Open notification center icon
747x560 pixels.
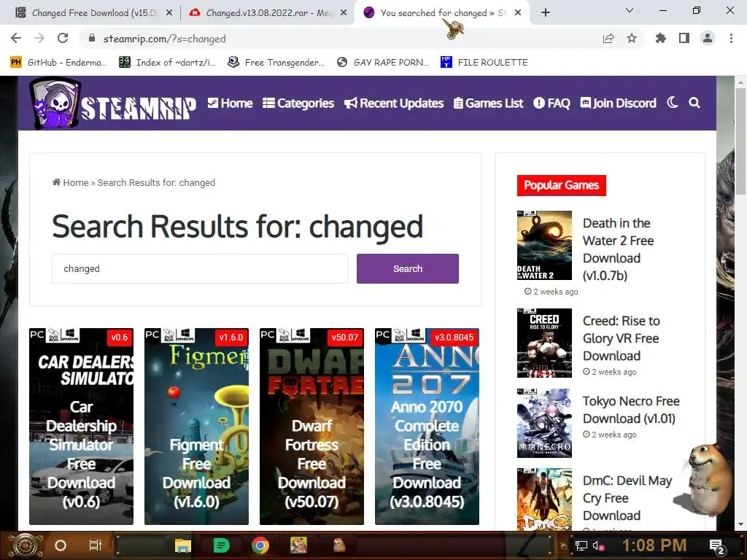tap(717, 546)
